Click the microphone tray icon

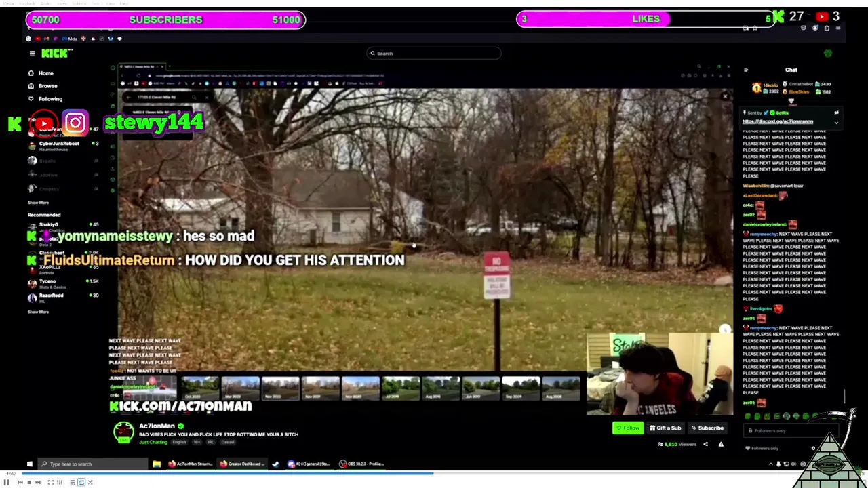(778, 464)
